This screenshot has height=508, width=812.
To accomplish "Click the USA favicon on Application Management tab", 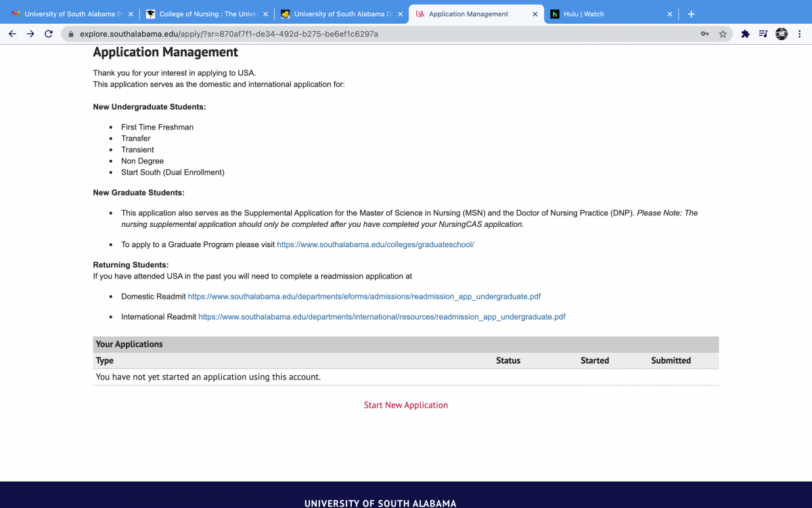I will tap(420, 14).
